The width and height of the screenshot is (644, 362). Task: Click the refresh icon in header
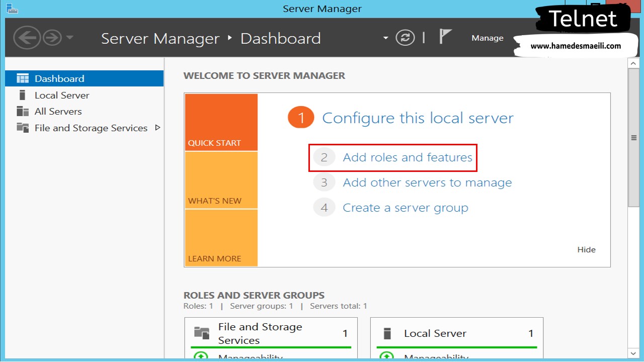pos(405,38)
